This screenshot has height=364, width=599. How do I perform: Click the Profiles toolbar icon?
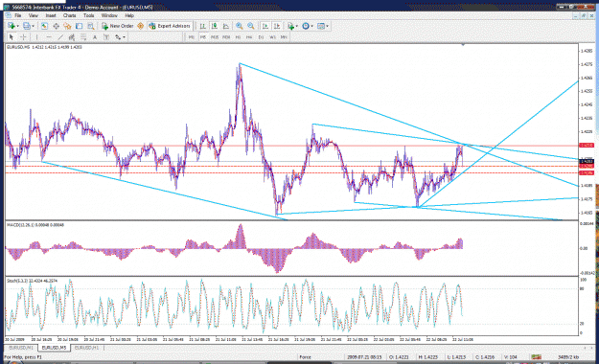(27, 26)
